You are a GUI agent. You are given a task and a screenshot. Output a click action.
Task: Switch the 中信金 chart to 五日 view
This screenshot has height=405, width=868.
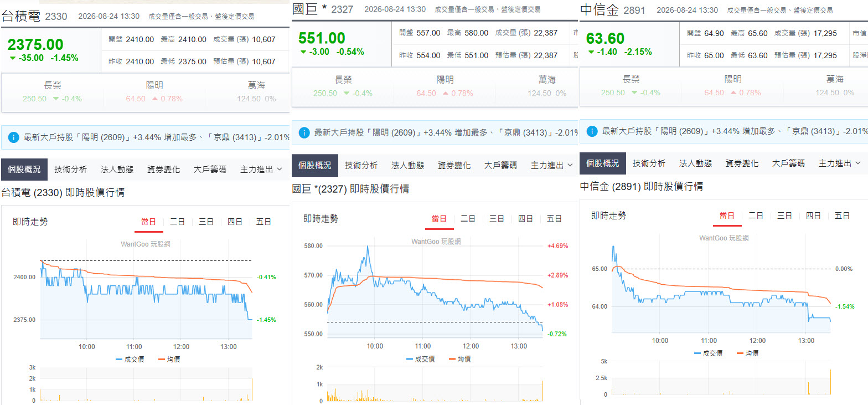[843, 216]
